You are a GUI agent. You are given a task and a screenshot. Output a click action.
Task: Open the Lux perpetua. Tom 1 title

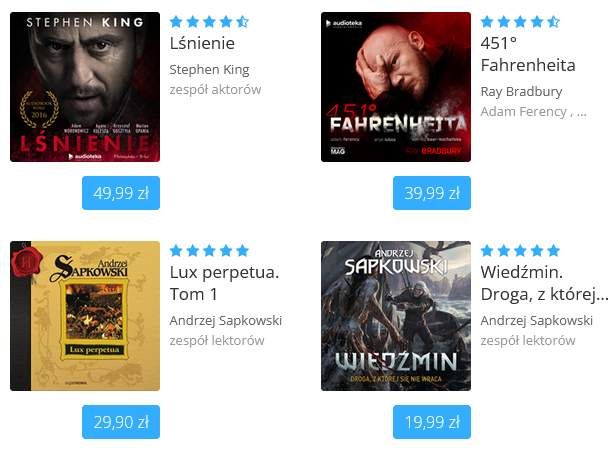[224, 283]
